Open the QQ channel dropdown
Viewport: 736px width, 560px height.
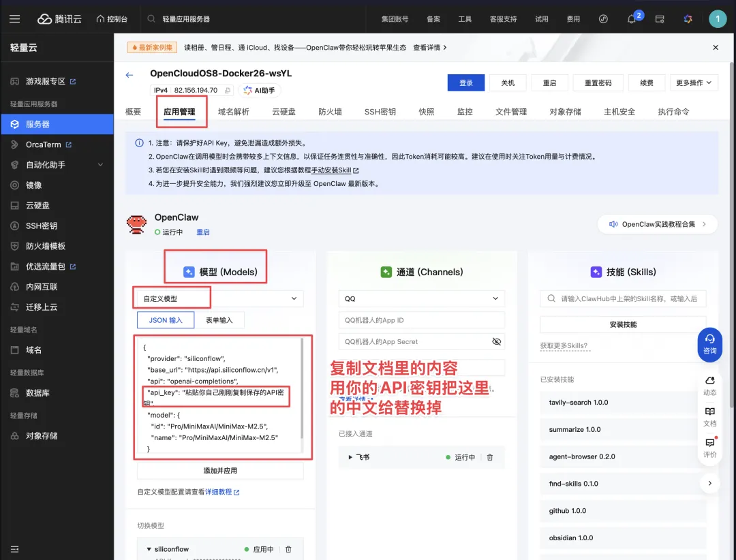(422, 298)
